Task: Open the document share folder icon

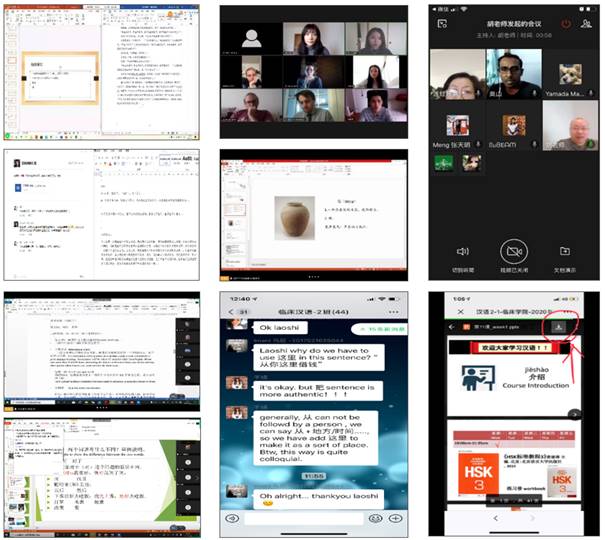Action: [565, 251]
